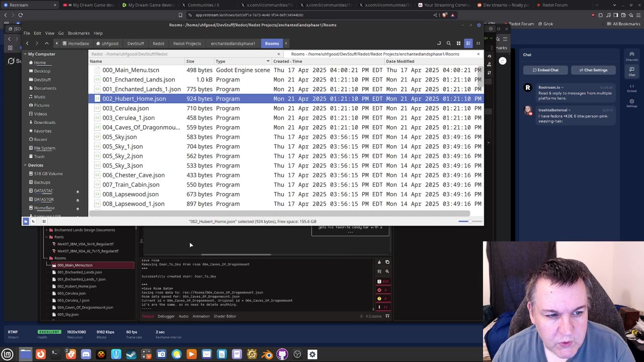Adjust the file manager zoom slider
The height and width of the screenshot is (362, 644).
(469, 221)
